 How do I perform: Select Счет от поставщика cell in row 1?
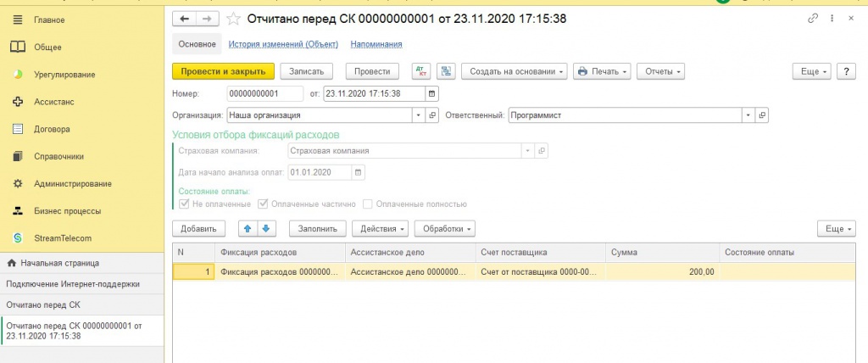[x=540, y=271]
